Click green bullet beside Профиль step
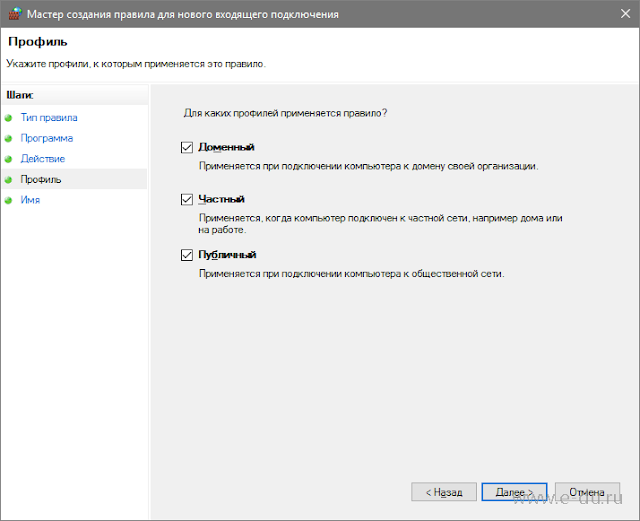Viewport: 640px width, 521px height. click(10, 180)
